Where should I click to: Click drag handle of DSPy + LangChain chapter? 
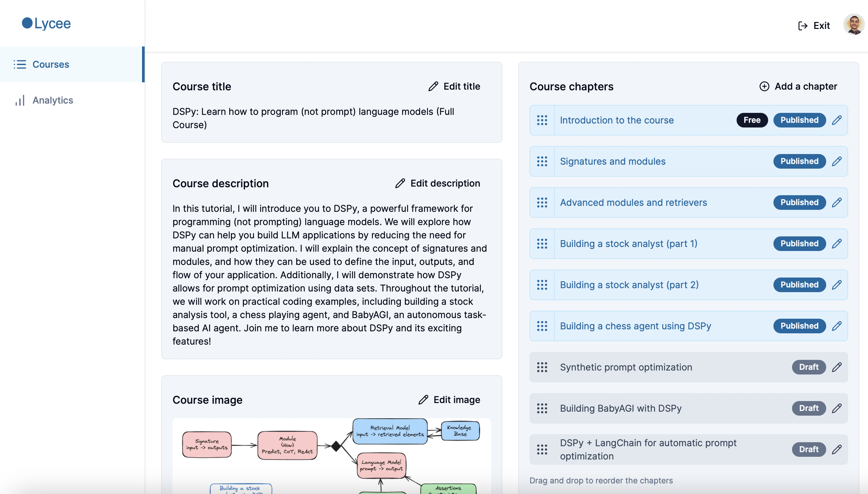point(542,449)
